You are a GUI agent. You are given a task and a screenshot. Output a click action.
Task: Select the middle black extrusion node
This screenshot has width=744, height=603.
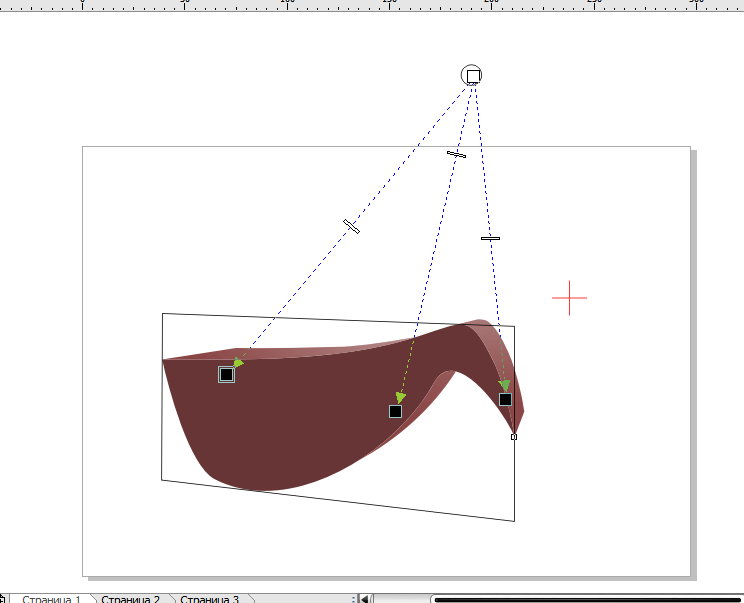pyautogui.click(x=395, y=411)
